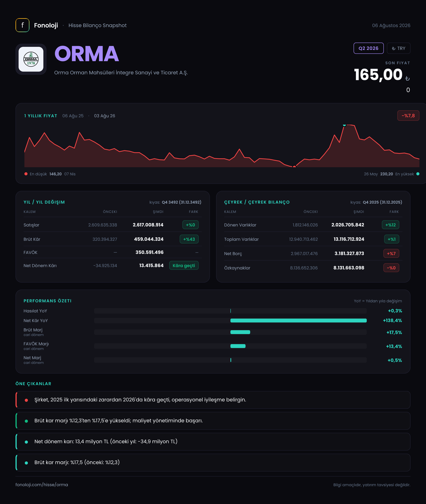The width and height of the screenshot is (426, 504).
Task: Click the +%43 badge in Brüt Kâr row
Action: (x=189, y=239)
